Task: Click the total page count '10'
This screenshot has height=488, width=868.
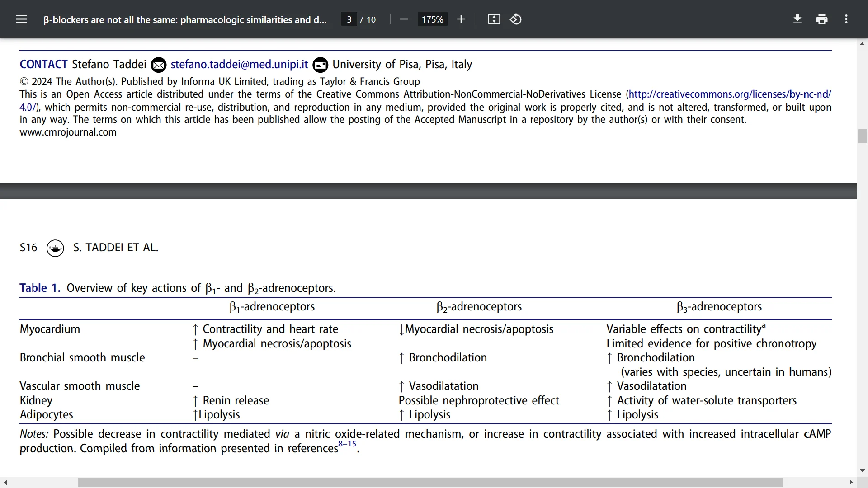Action: pyautogui.click(x=371, y=19)
